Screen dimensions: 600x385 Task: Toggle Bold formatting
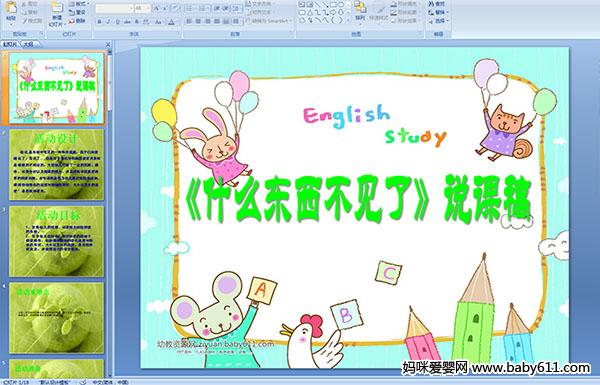[x=99, y=22]
